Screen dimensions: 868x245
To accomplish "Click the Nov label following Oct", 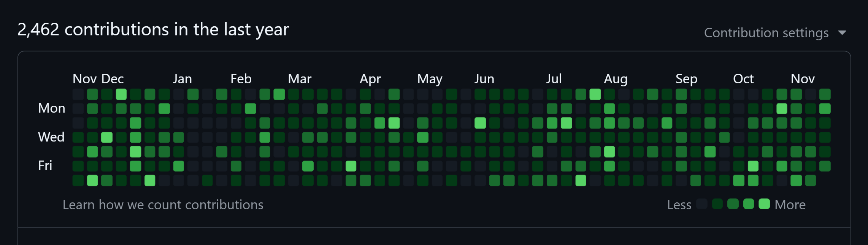I will point(803,79).
